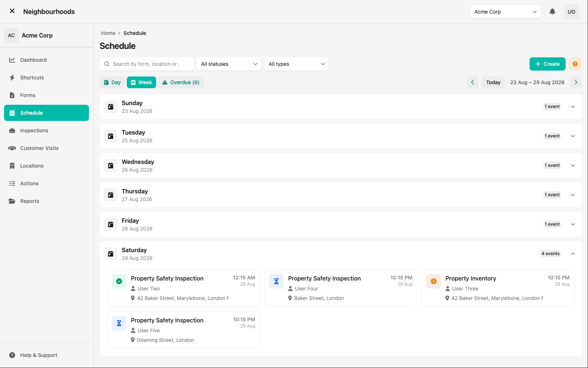The width and height of the screenshot is (588, 368).
Task: Click the "User Four" assignee text
Action: pos(306,289)
